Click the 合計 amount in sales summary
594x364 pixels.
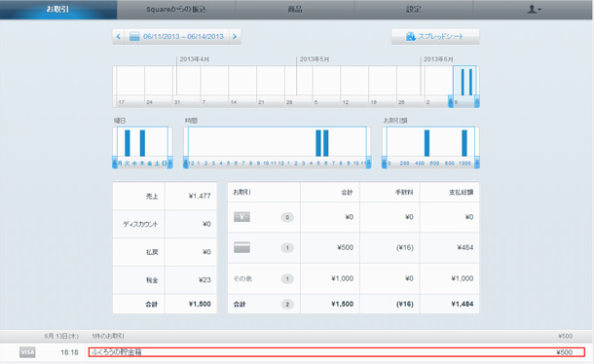point(200,304)
